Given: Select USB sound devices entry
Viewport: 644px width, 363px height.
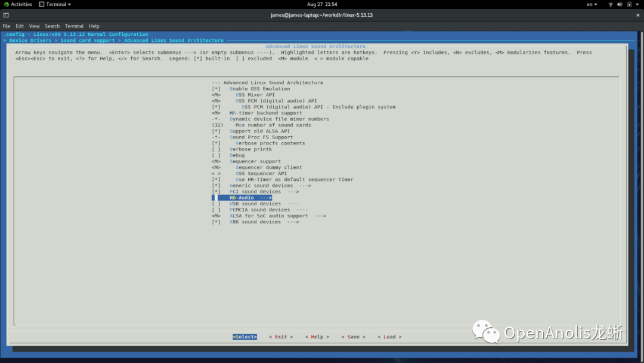Looking at the screenshot, I should pyautogui.click(x=255, y=204).
